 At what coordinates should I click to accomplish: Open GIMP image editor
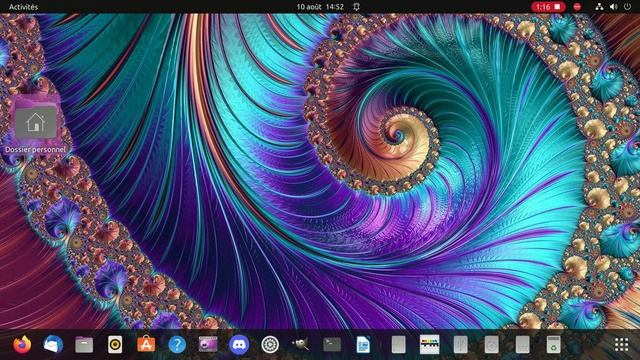point(301,344)
